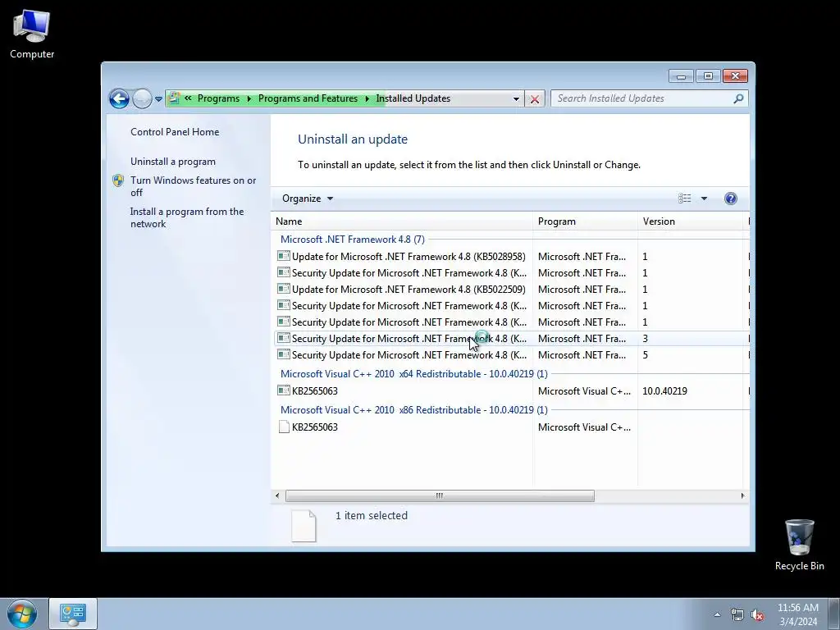Click Show desktop button at taskbar end

pos(834,614)
